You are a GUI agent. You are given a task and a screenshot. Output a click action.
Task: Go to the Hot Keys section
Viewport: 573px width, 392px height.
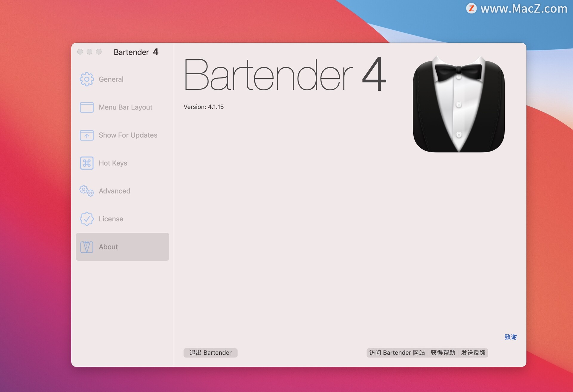113,163
